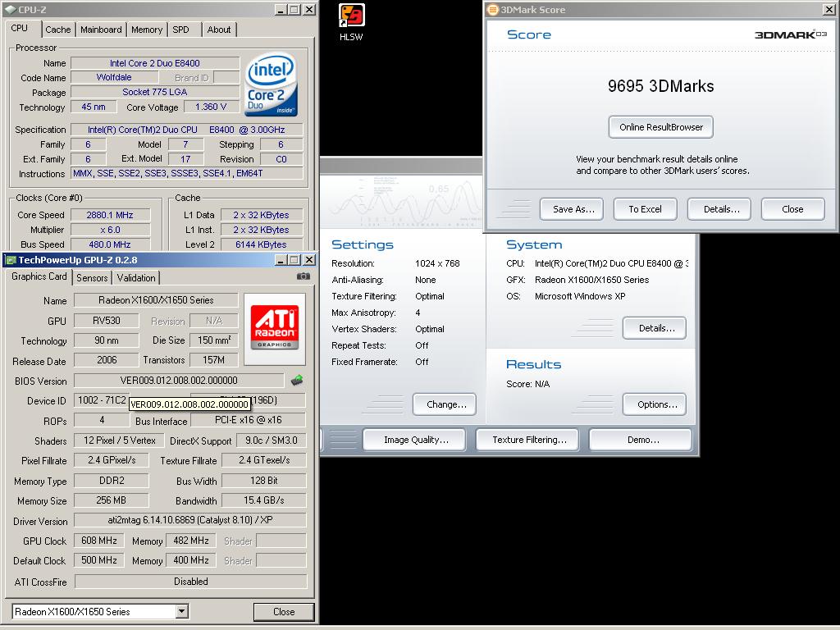Click the Resolution 1024 x 768 setting value
The height and width of the screenshot is (630, 840).
[x=437, y=263]
